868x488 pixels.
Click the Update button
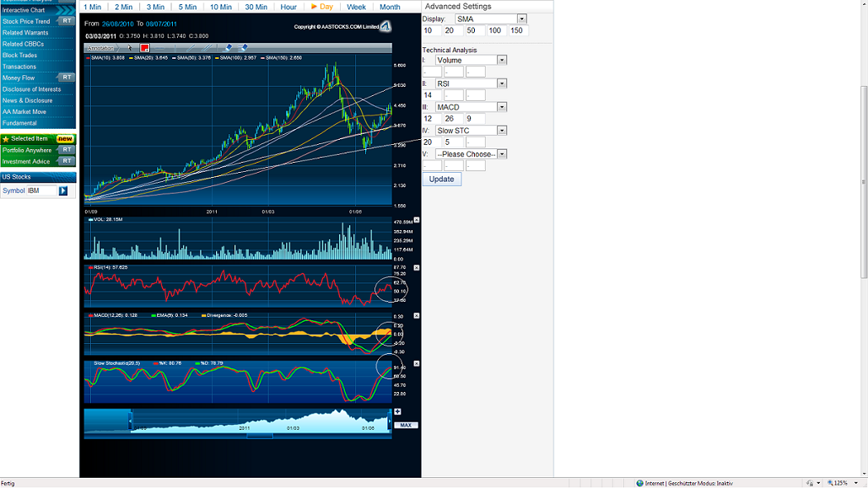pyautogui.click(x=441, y=180)
